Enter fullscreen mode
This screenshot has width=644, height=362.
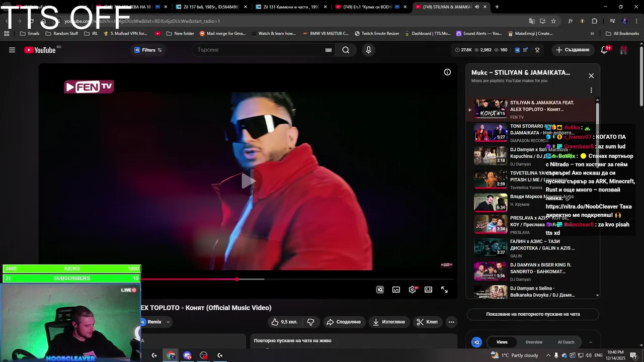[x=445, y=290]
